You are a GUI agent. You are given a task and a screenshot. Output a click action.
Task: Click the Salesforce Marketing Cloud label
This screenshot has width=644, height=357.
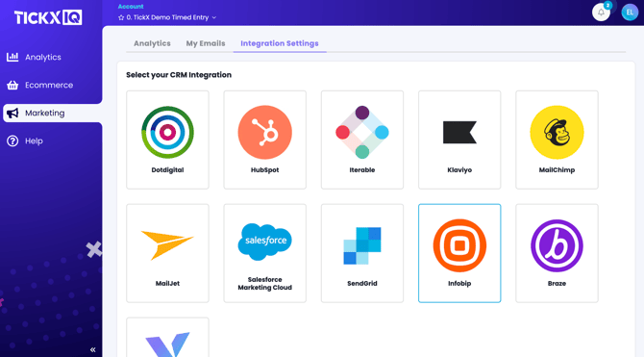click(265, 283)
